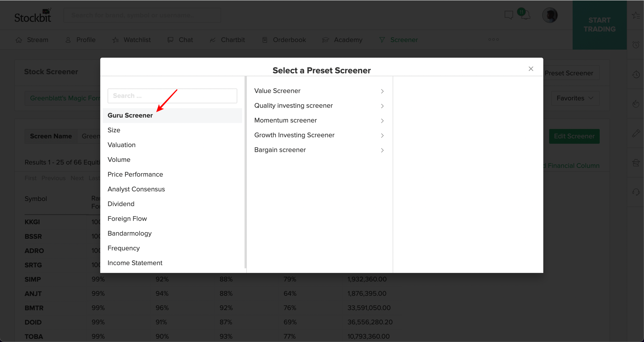The height and width of the screenshot is (342, 644).
Task: Switch to Stream tab
Action: (x=32, y=40)
